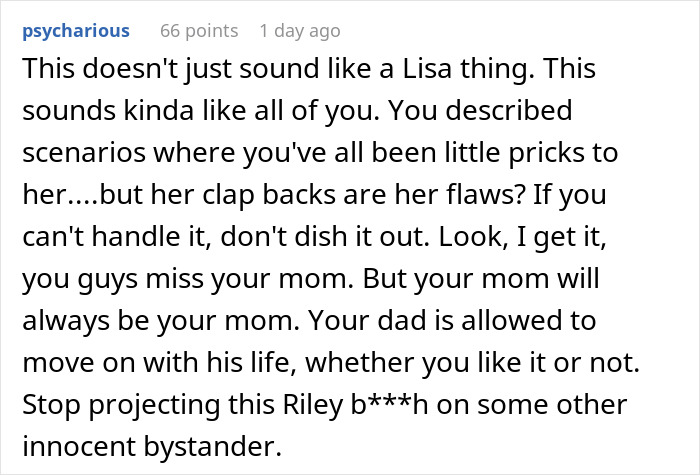Viewport: 700px width, 475px height.
Task: Click the 66 points score label
Action: pyautogui.click(x=199, y=30)
